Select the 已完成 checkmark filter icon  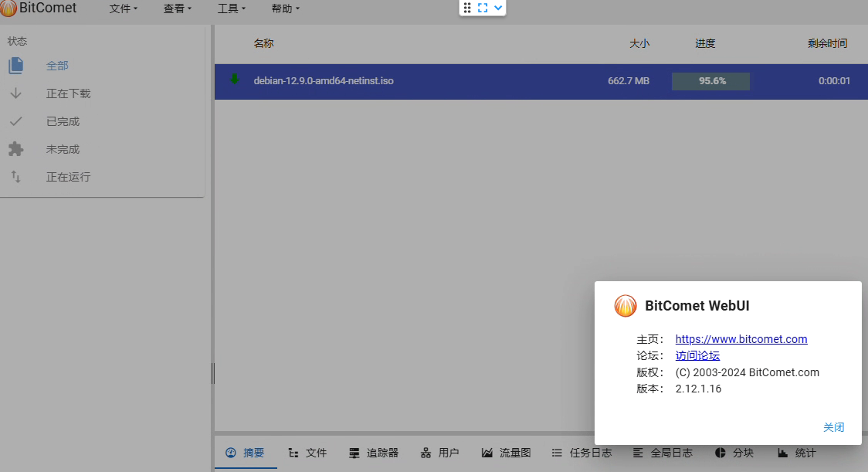[x=16, y=121]
